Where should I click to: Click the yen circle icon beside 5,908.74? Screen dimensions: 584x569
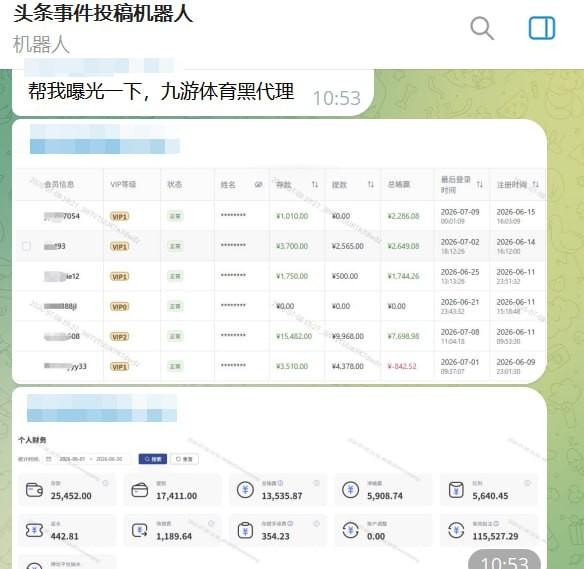350,490
